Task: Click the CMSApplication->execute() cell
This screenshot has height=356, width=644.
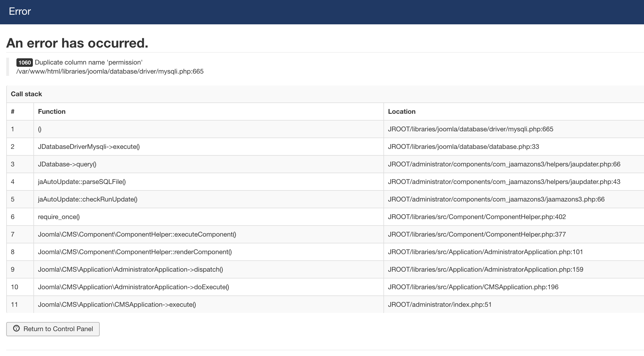Action: pyautogui.click(x=117, y=305)
